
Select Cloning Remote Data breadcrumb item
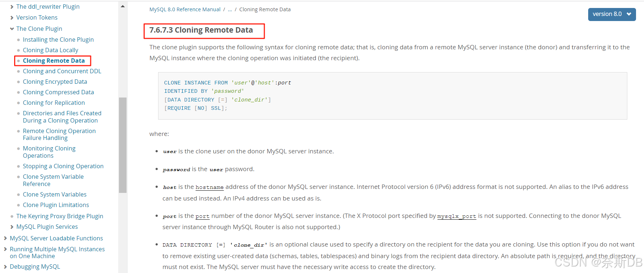[x=265, y=9]
